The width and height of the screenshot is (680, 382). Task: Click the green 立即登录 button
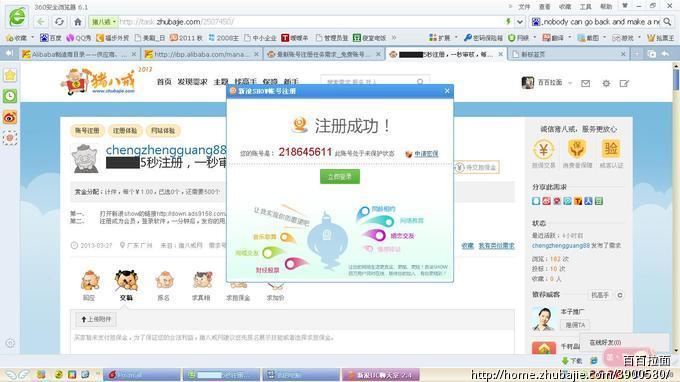click(340, 176)
